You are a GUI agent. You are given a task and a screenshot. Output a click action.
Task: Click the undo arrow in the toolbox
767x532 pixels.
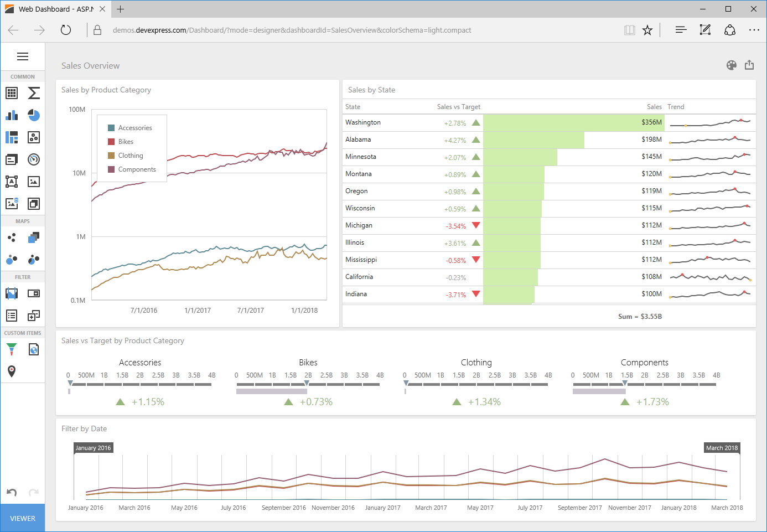point(12,492)
